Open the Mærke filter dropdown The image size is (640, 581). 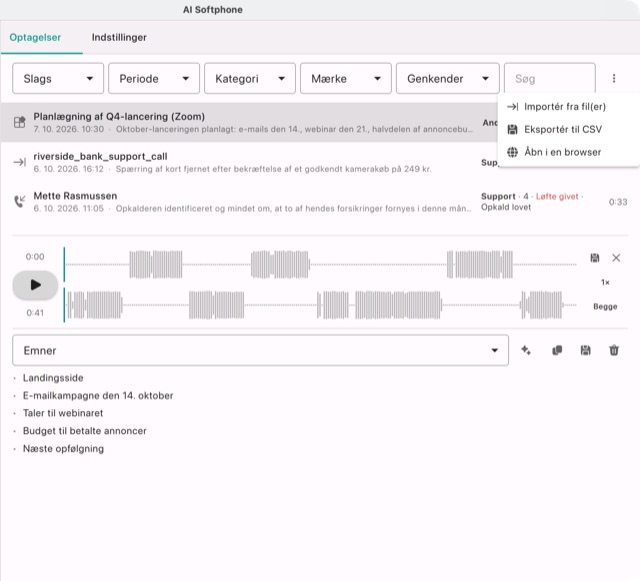coord(346,78)
